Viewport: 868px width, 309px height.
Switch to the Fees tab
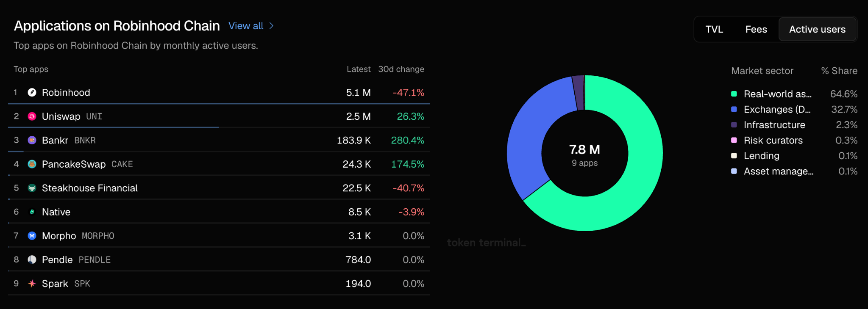tap(756, 29)
